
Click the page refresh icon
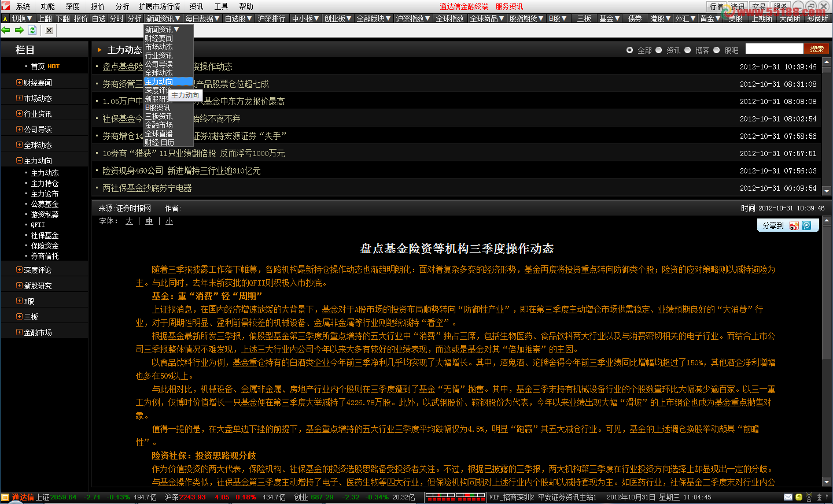(x=32, y=30)
